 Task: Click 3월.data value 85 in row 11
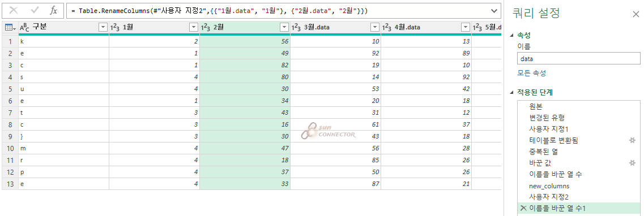click(x=336, y=160)
